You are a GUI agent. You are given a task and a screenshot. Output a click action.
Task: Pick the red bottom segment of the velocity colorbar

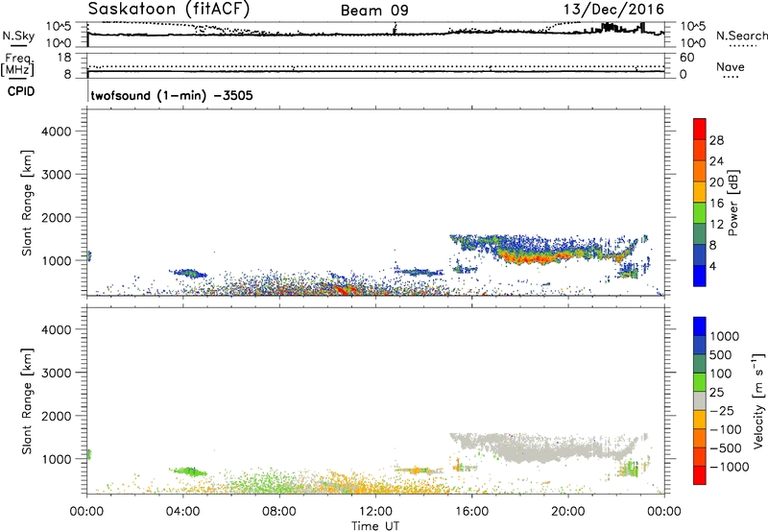[700, 475]
